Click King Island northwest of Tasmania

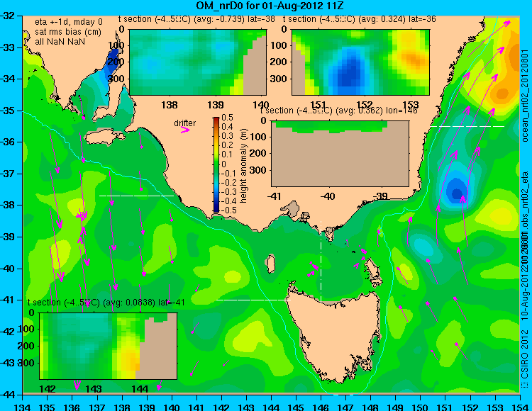tap(270, 264)
